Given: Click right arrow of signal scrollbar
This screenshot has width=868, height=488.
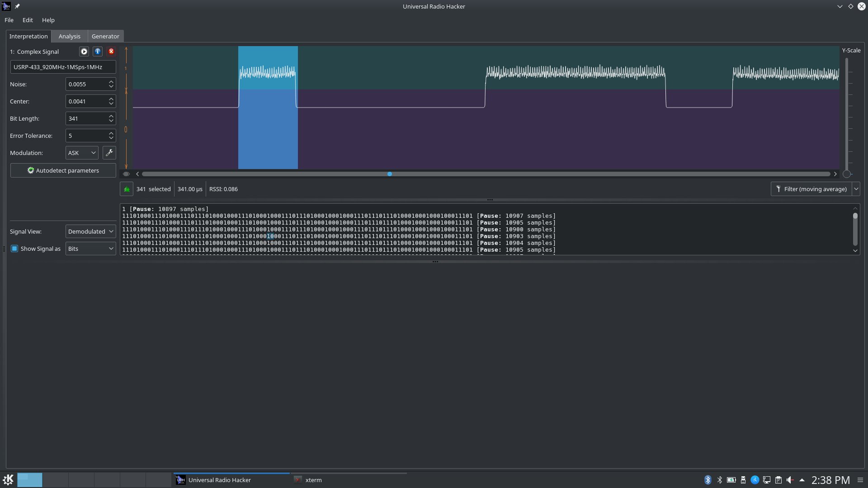Looking at the screenshot, I should (835, 174).
